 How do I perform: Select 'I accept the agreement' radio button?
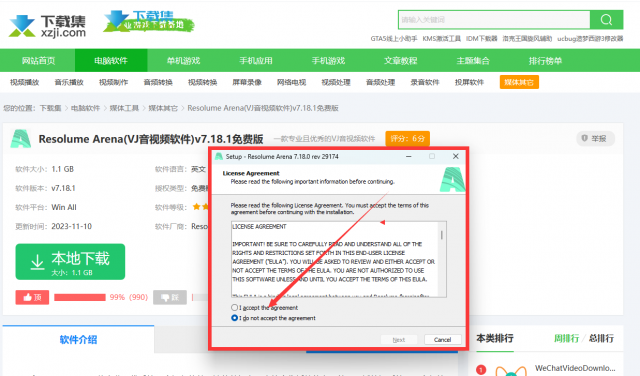click(234, 307)
